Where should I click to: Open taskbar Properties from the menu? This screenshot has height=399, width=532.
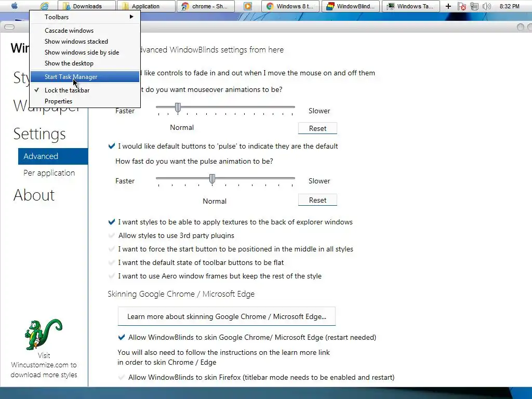click(x=85, y=101)
